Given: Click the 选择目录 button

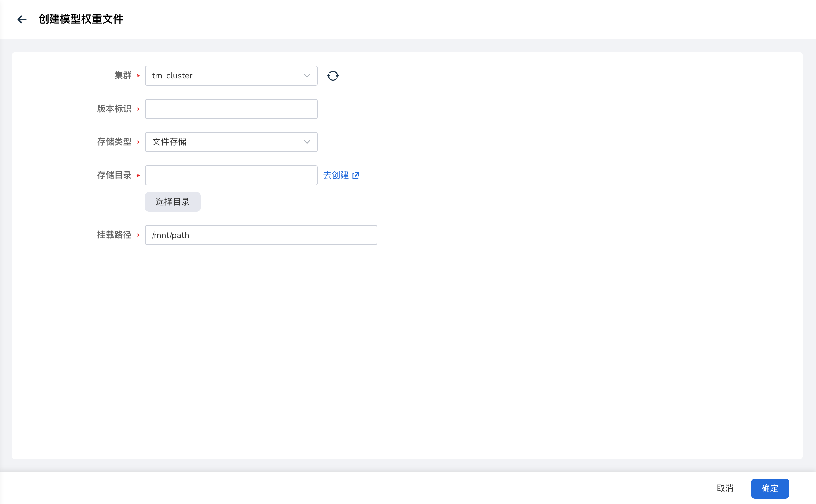Looking at the screenshot, I should click(172, 202).
